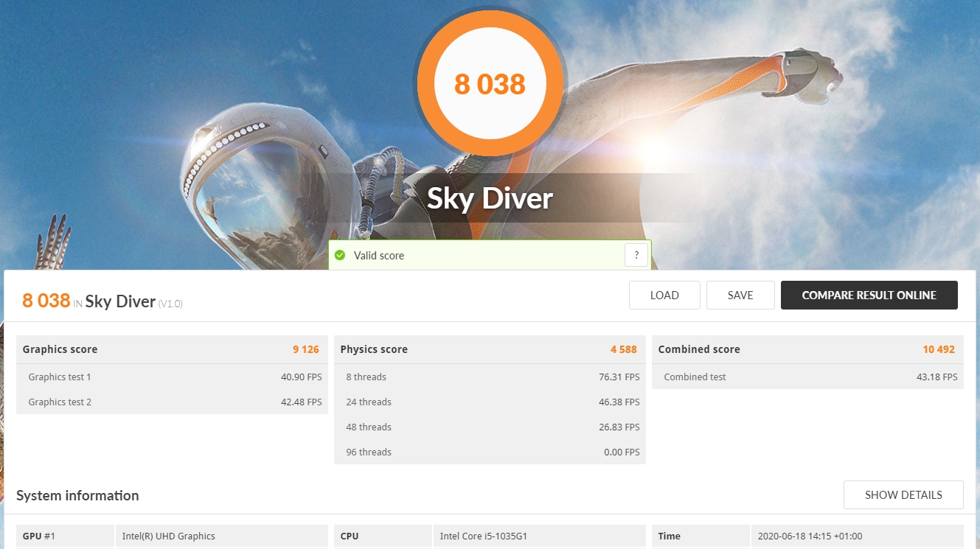980x549 pixels.
Task: Click the 76.31 FPS value
Action: (619, 377)
